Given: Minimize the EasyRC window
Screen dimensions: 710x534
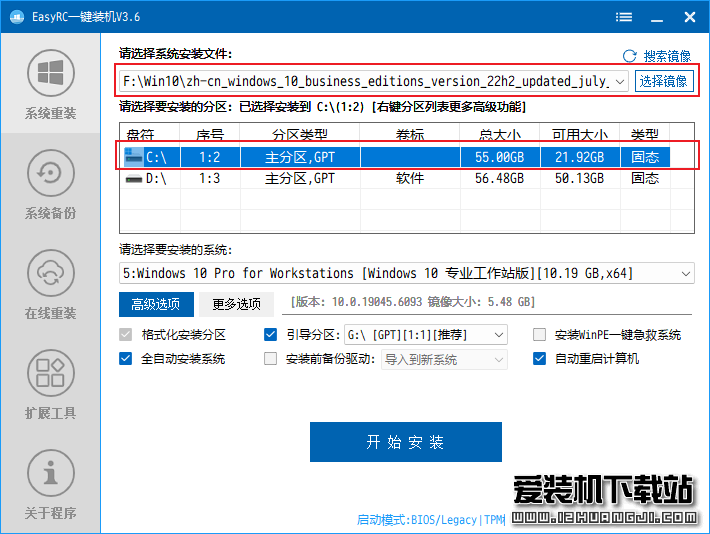Looking at the screenshot, I should click(657, 17).
